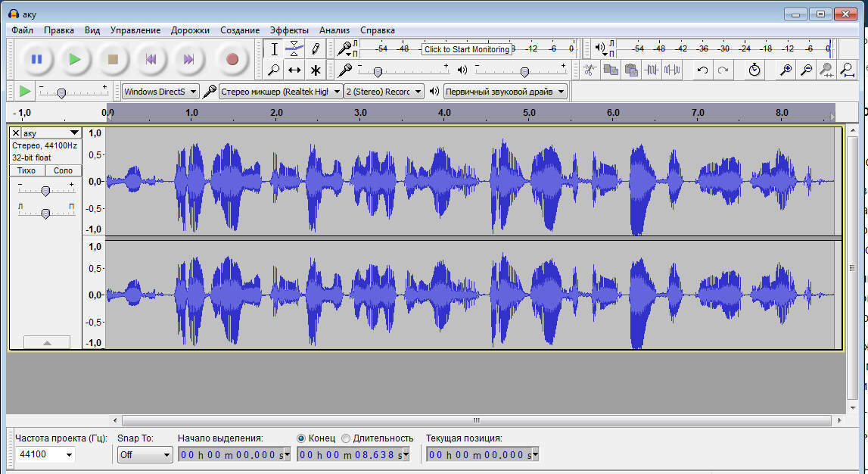Viewport: 868px width, 474px height.
Task: Open the Стерео микшер input device dropdown
Action: pos(281,92)
